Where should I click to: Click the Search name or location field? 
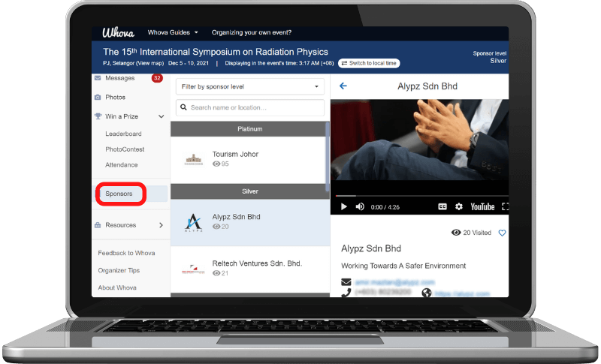pyautogui.click(x=250, y=108)
